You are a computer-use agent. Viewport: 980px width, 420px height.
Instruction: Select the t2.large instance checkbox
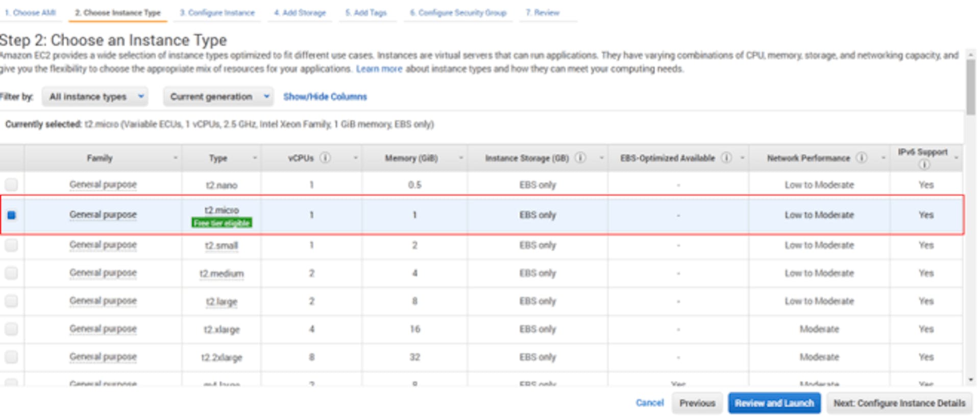point(11,301)
